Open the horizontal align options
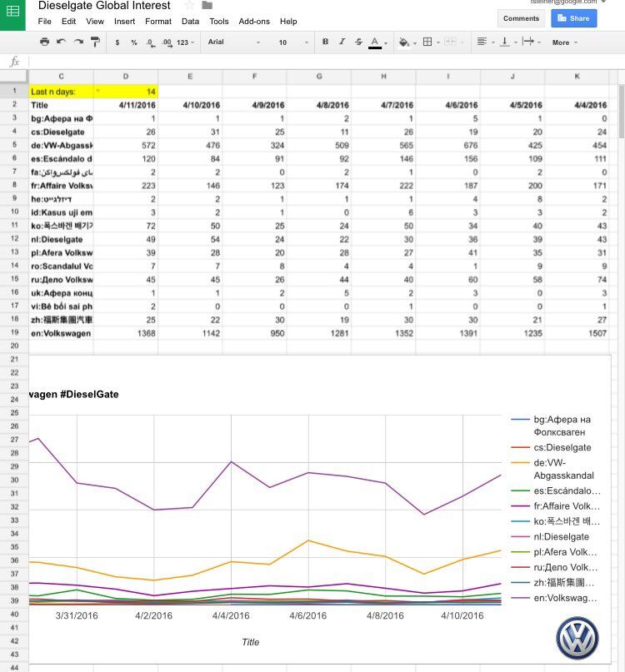Image resolution: width=625 pixels, height=672 pixels. 483,42
